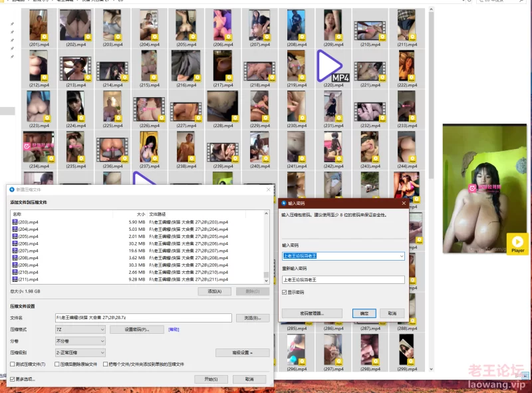Toggle the 显示密码 checkbox
Screen dimensions: 532x393
285,292
